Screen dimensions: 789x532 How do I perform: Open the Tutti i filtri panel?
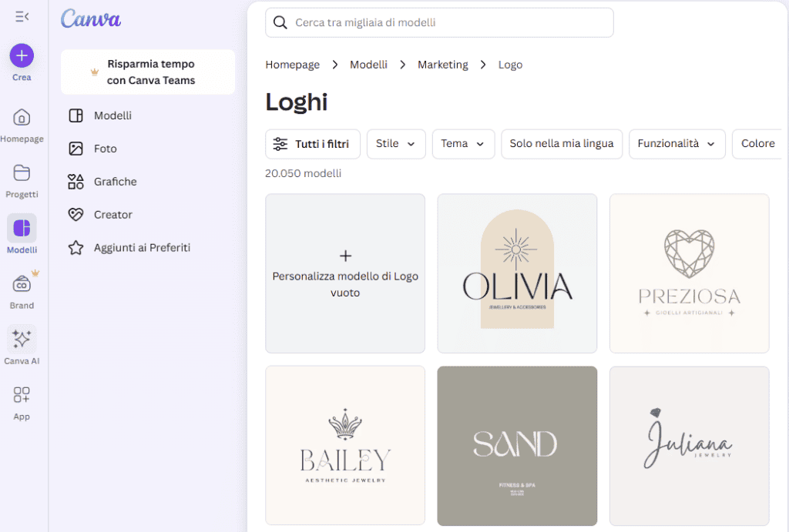coord(313,144)
